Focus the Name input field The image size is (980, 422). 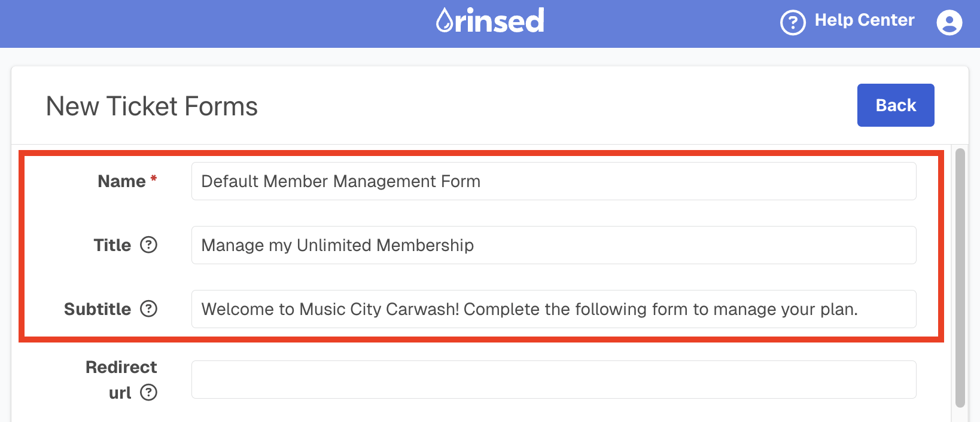click(x=553, y=181)
